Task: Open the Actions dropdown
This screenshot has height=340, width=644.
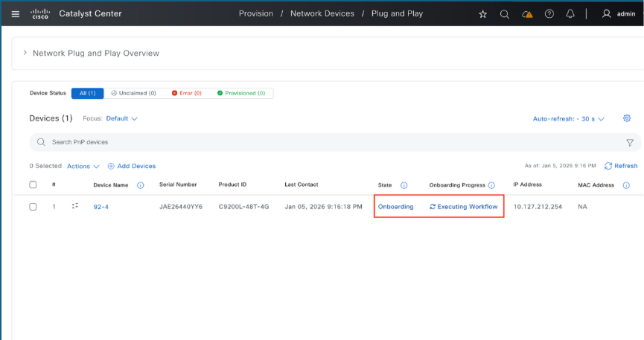Action: coord(83,167)
